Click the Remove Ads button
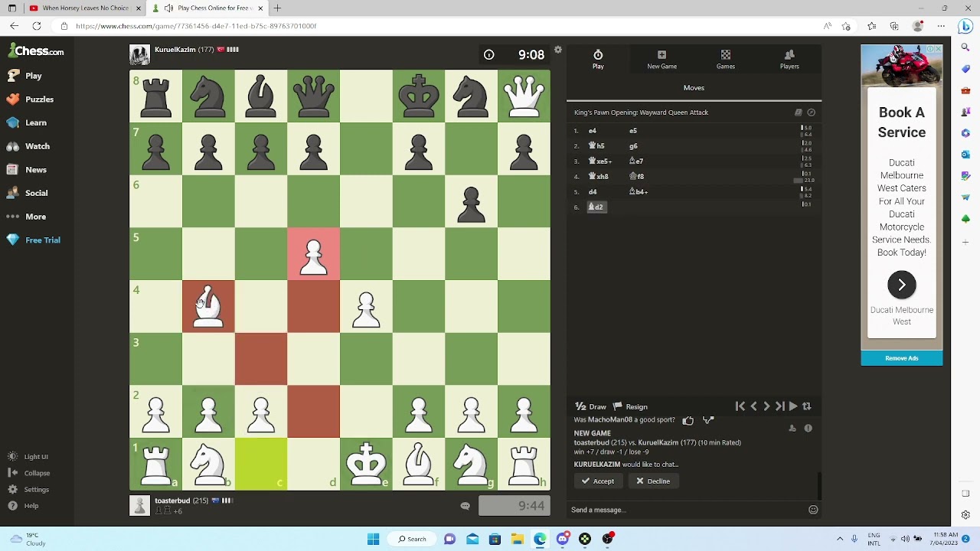The image size is (980, 551). pos(902,358)
